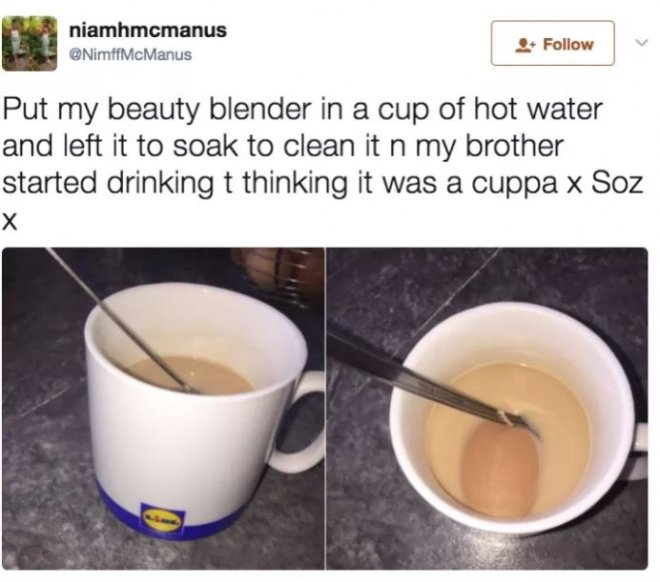This screenshot has width=660, height=582.
Task: Expand the chevron menu beside Follow
Action: [x=640, y=43]
